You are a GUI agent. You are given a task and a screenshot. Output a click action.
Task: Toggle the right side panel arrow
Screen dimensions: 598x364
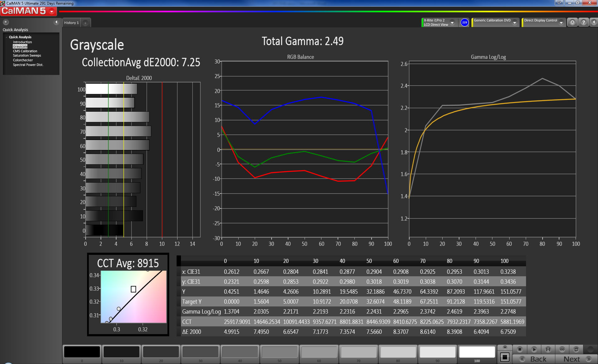pyautogui.click(x=594, y=22)
